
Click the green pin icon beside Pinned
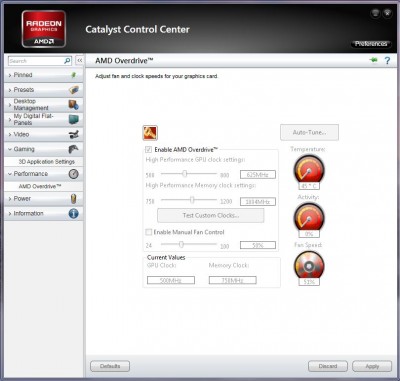(x=74, y=75)
